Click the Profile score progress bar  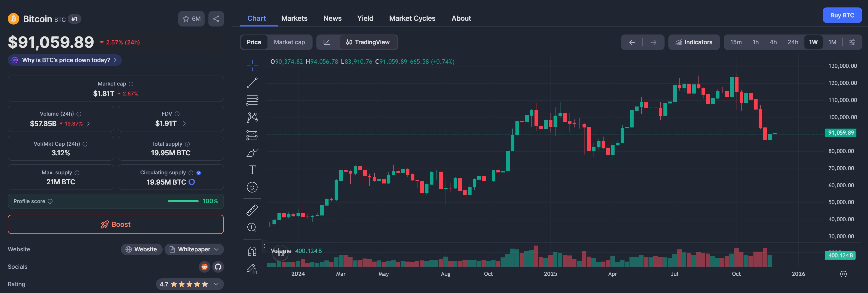click(183, 201)
